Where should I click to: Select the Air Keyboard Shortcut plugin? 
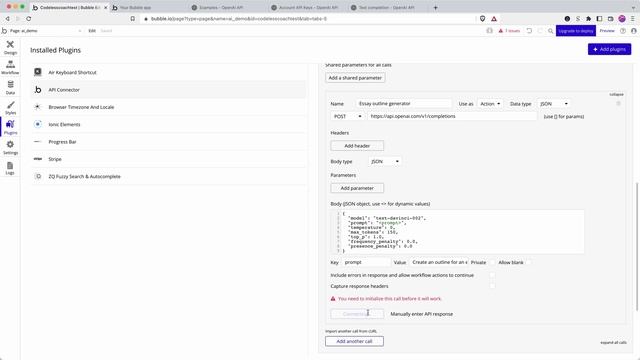point(169,72)
